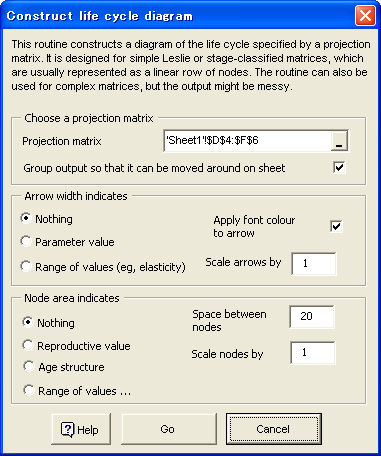Click the dialog title bar

[178, 16]
